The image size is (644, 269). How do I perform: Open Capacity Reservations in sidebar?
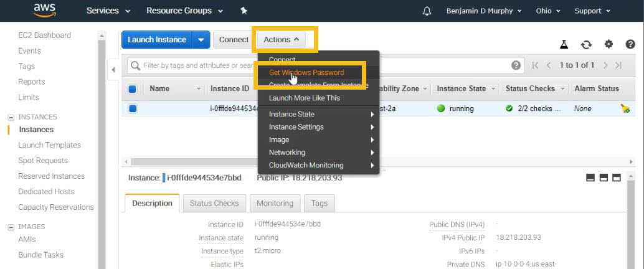[x=56, y=207]
